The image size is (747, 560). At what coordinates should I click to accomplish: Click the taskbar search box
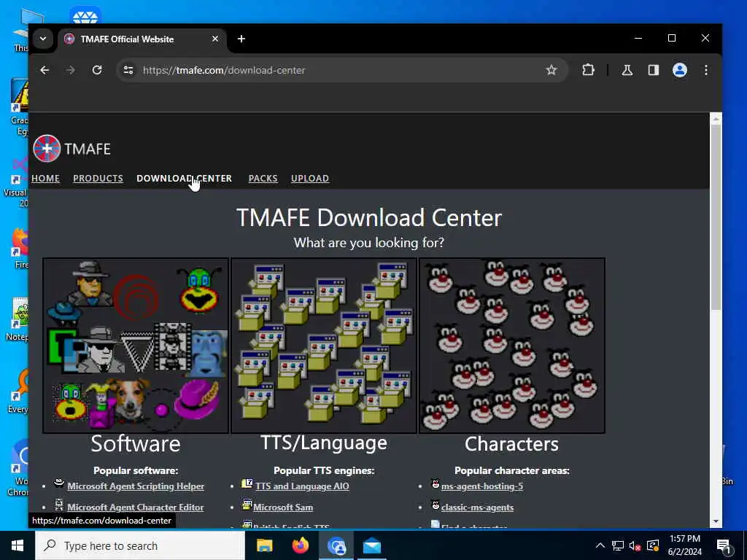point(140,545)
